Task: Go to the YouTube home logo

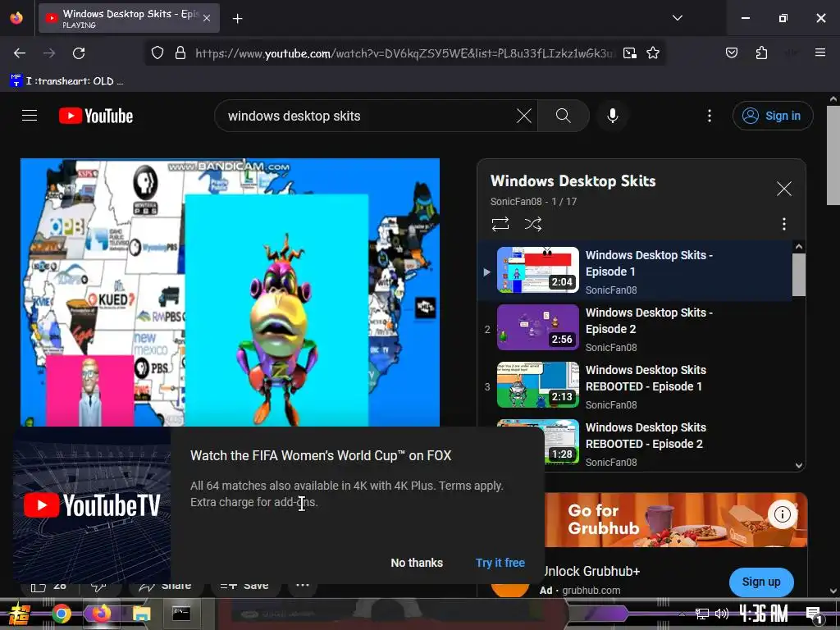Action: coord(96,116)
